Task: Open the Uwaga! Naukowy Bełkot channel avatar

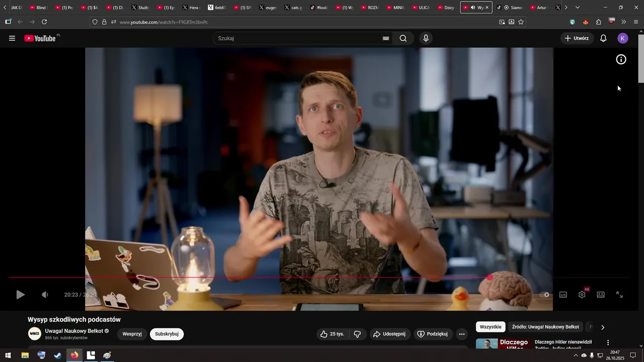Action: click(35, 334)
